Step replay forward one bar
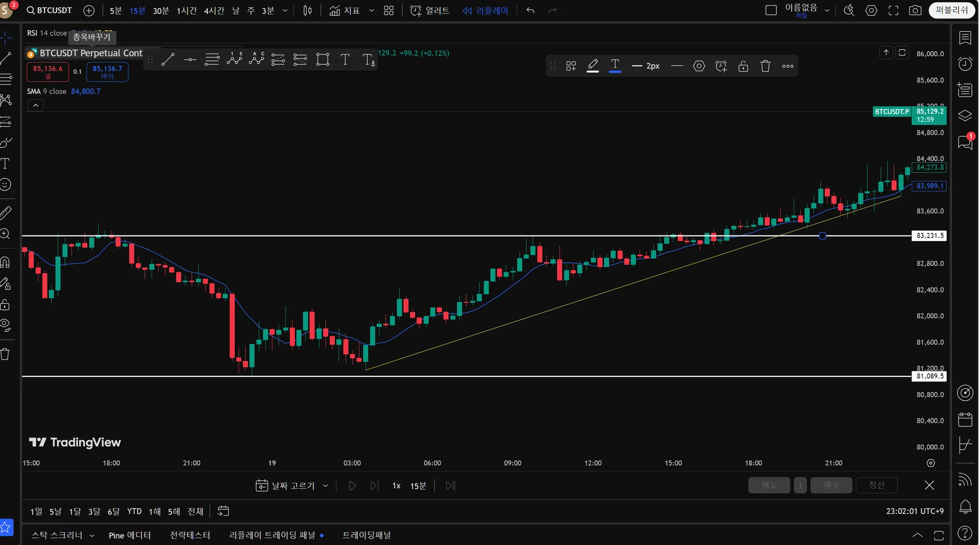The image size is (980, 545). coord(375,486)
